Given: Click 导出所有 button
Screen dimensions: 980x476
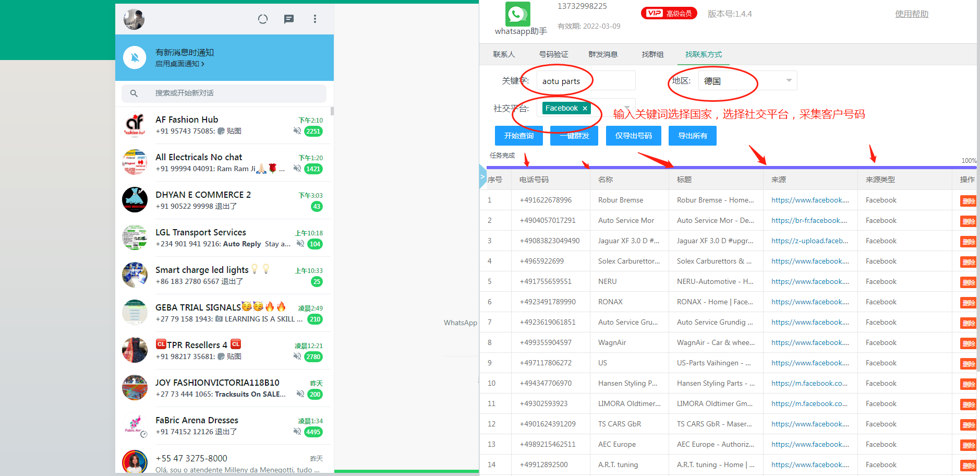Looking at the screenshot, I should pos(693,136).
